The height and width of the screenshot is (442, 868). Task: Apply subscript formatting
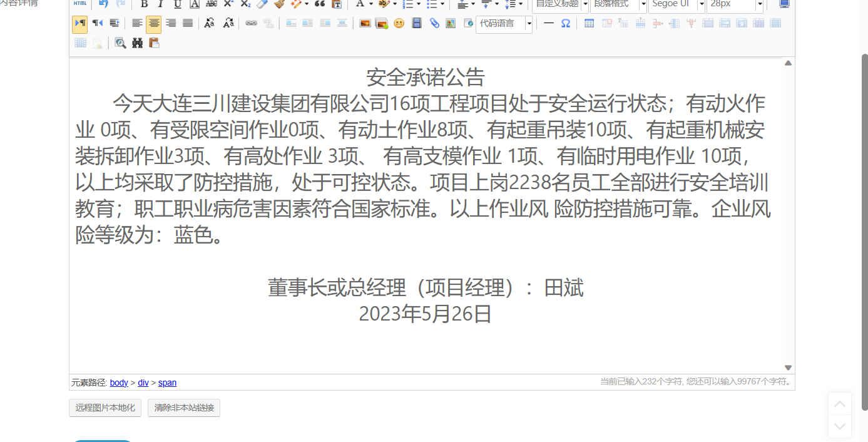click(245, 4)
